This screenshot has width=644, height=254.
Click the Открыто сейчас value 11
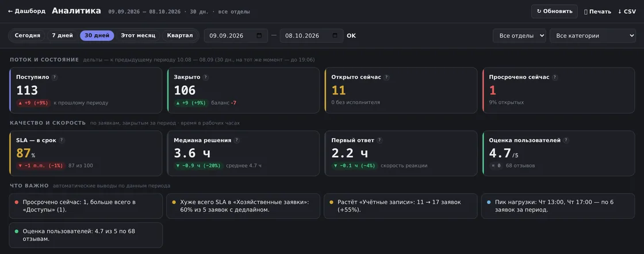click(x=339, y=90)
